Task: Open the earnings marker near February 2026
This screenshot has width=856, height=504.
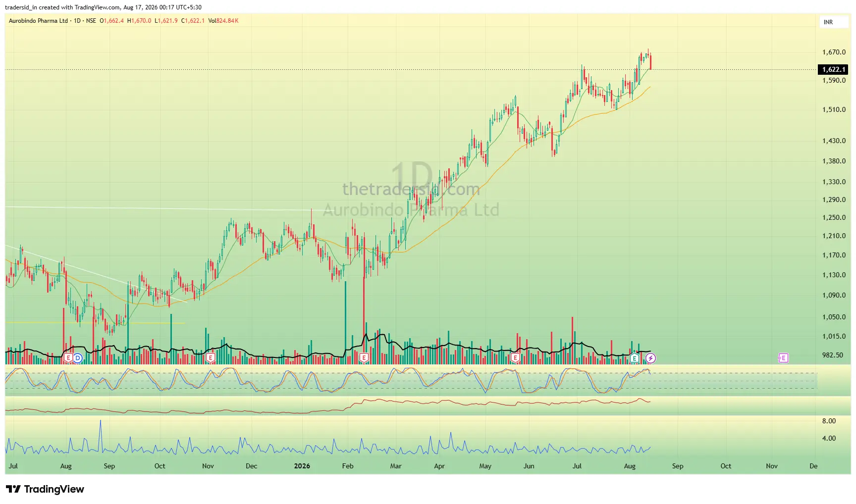Action: tap(364, 357)
